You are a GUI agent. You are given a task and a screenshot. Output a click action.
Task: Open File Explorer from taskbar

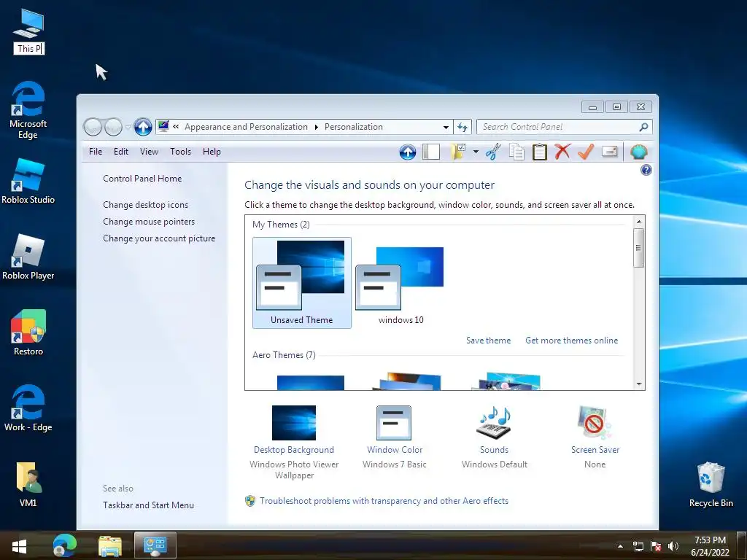point(109,545)
